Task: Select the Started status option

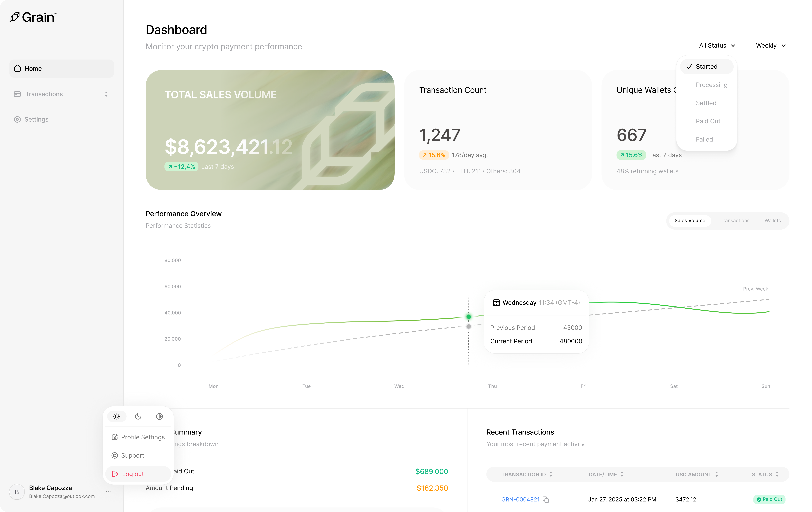Action: pos(706,66)
